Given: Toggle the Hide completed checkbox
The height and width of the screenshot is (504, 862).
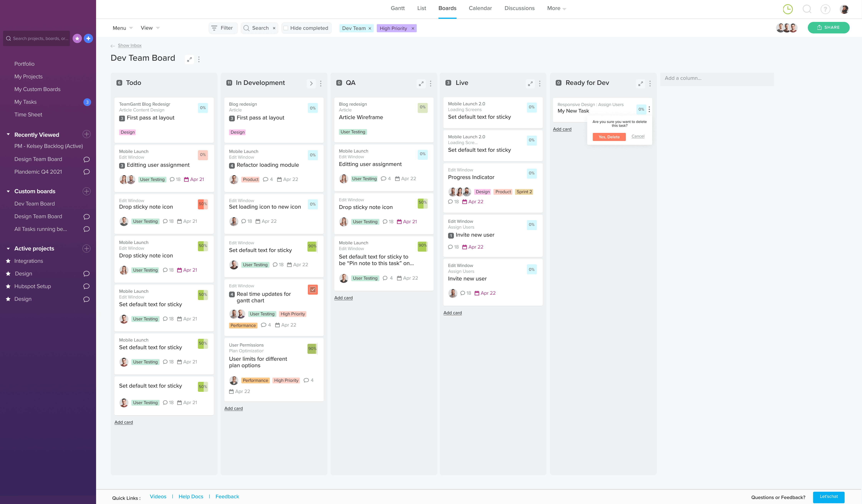Looking at the screenshot, I should (286, 28).
